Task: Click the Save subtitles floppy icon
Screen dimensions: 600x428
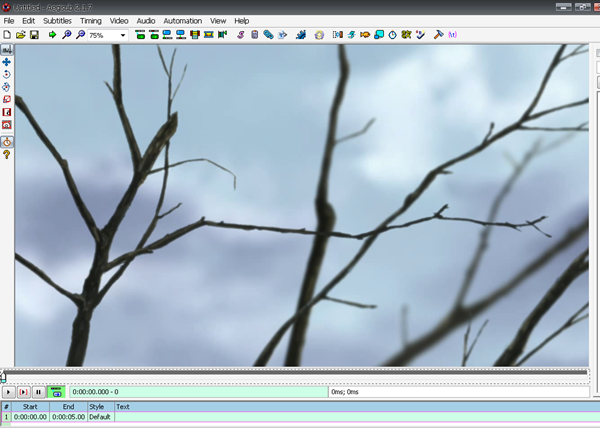Action: click(x=34, y=35)
